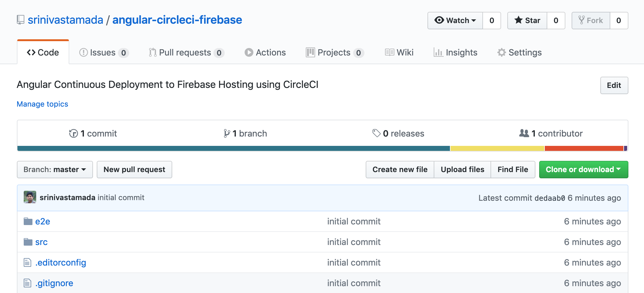Click the people icon next to 1 contributor
The width and height of the screenshot is (644, 293).
pyautogui.click(x=524, y=133)
